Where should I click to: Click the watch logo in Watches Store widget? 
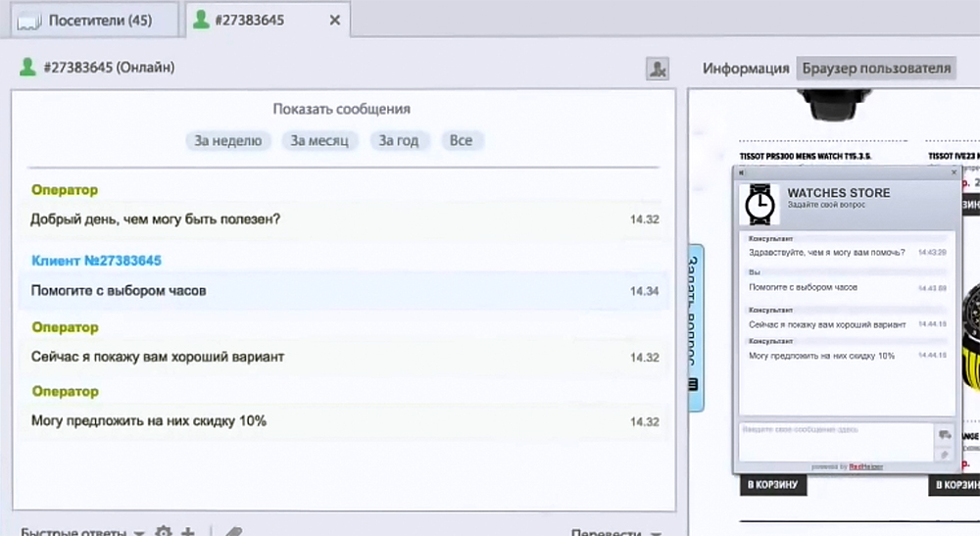(x=759, y=204)
